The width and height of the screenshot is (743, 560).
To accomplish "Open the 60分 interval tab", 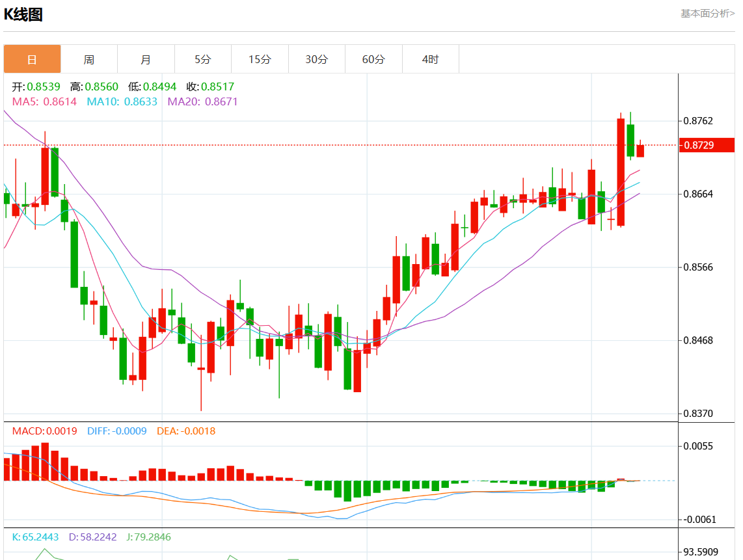I will coord(373,59).
